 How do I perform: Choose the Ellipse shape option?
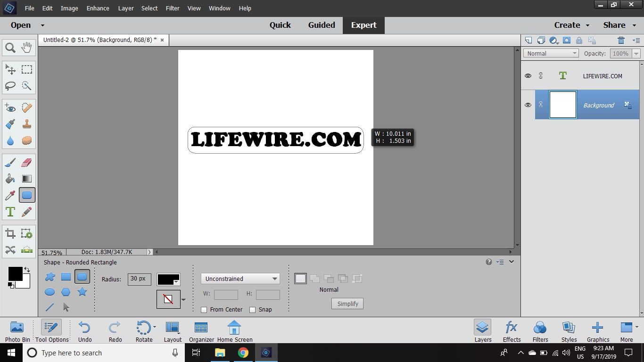click(x=50, y=292)
